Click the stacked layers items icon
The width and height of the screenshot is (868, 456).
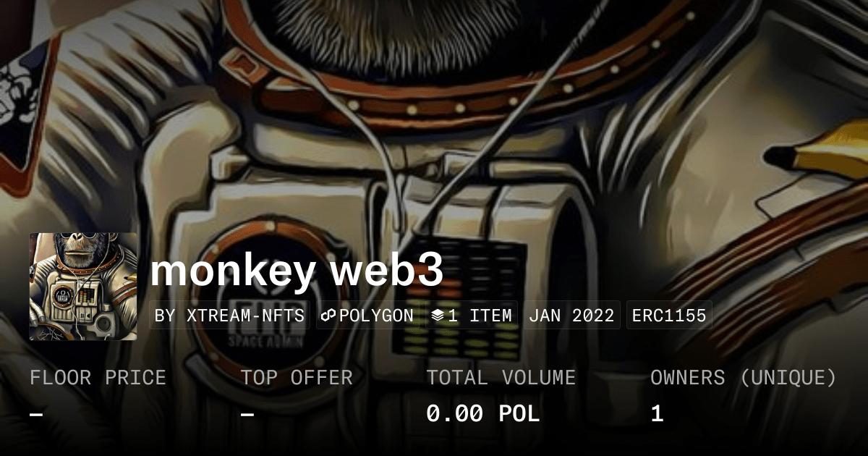438,316
